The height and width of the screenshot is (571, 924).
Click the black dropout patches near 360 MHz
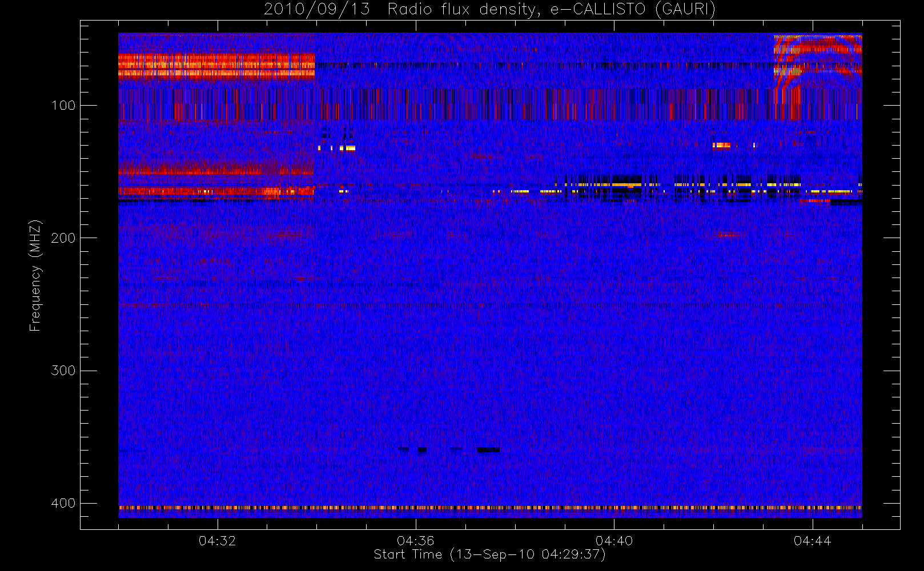pyautogui.click(x=449, y=450)
